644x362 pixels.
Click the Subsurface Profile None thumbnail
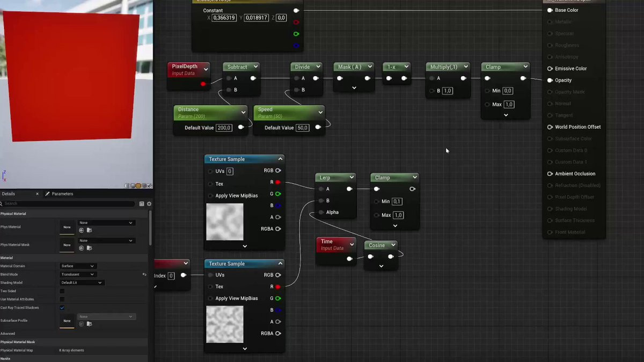pos(67,321)
